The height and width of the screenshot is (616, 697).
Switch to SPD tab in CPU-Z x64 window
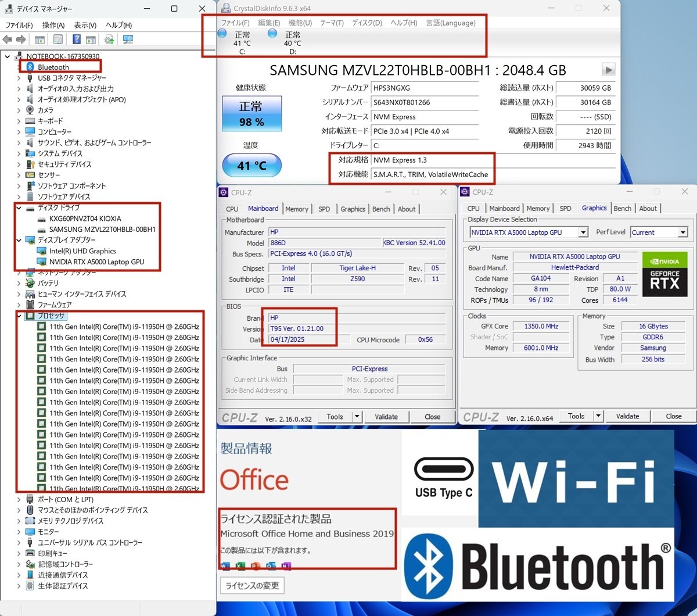click(x=565, y=208)
